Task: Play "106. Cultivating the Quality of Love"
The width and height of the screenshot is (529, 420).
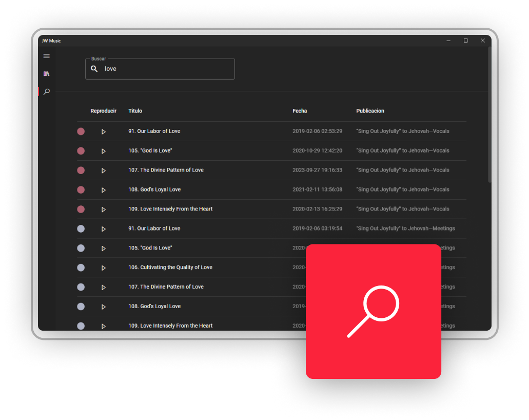Action: point(103,268)
